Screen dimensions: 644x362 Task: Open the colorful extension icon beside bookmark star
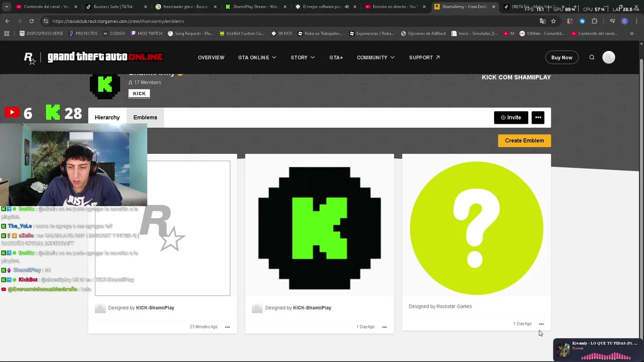(570, 21)
